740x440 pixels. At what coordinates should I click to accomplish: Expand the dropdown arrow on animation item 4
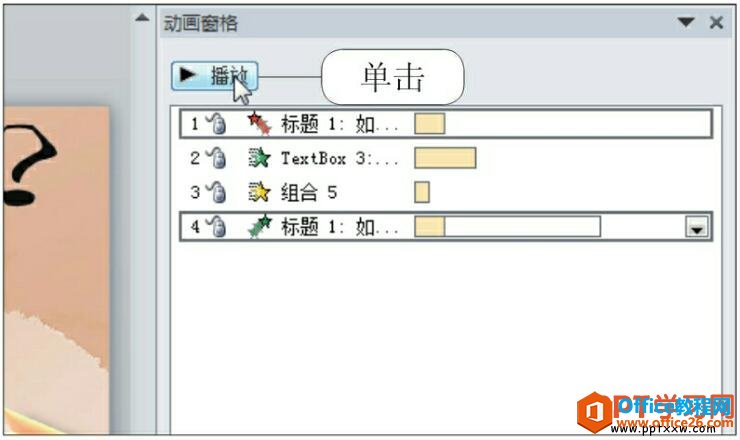[x=695, y=227]
